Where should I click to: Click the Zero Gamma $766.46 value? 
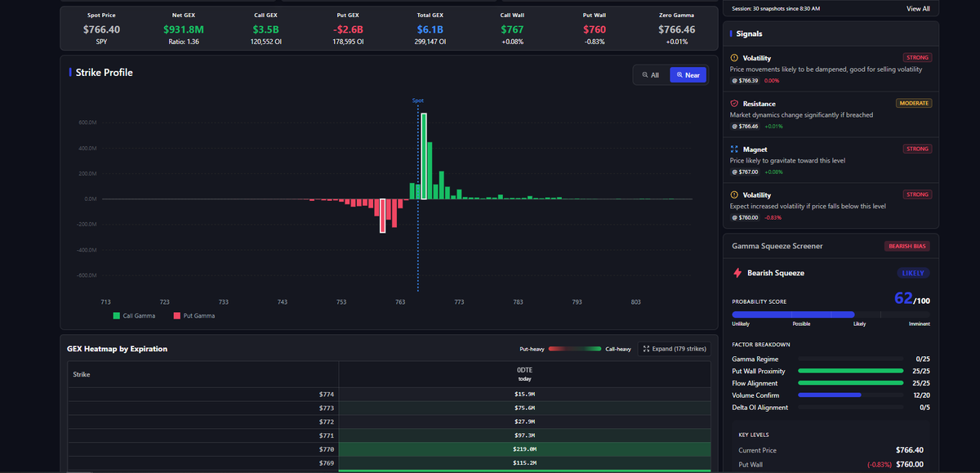pyautogui.click(x=678, y=29)
